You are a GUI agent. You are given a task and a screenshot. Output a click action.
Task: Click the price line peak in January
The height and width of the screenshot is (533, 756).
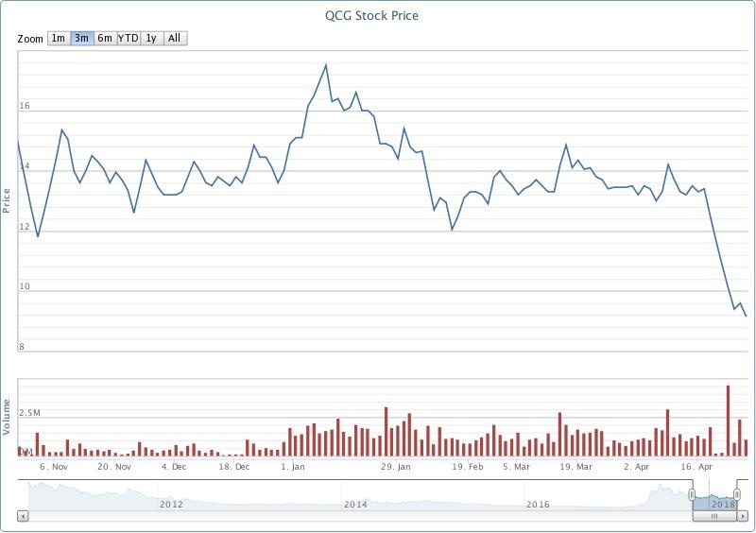[x=326, y=65]
